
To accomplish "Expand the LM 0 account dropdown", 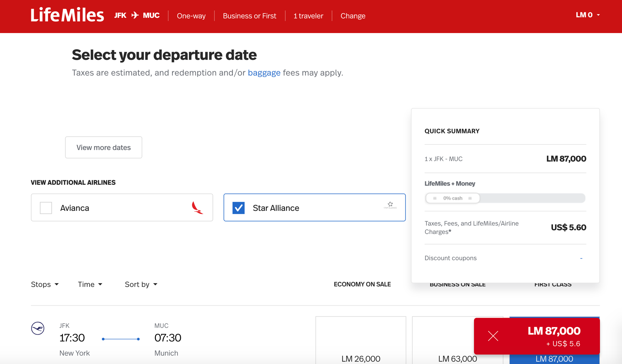I will 588,15.
